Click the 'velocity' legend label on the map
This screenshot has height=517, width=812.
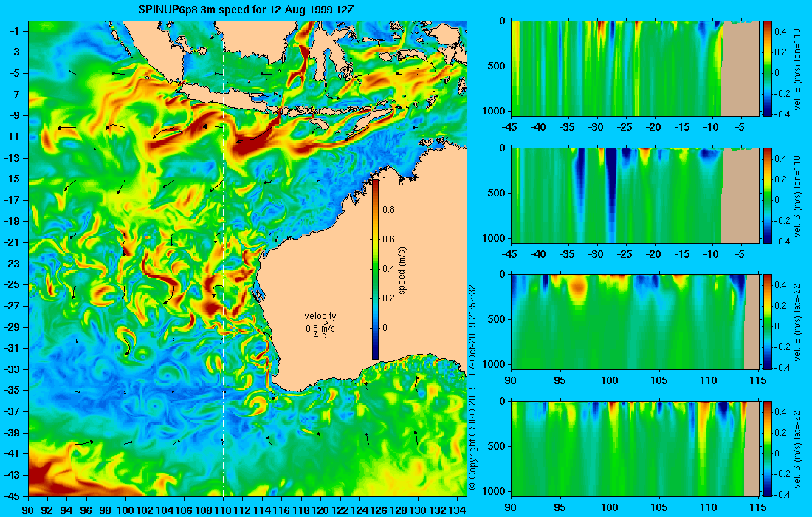point(320,316)
